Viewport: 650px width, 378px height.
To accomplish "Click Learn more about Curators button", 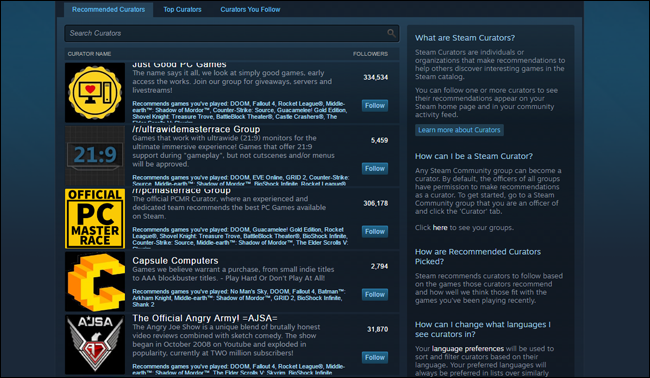I will [x=459, y=130].
